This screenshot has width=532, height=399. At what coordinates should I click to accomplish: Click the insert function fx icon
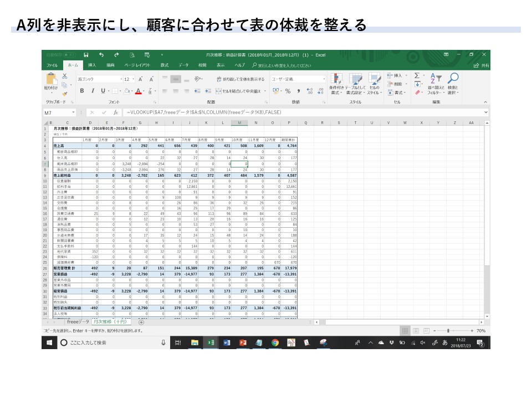(116, 112)
